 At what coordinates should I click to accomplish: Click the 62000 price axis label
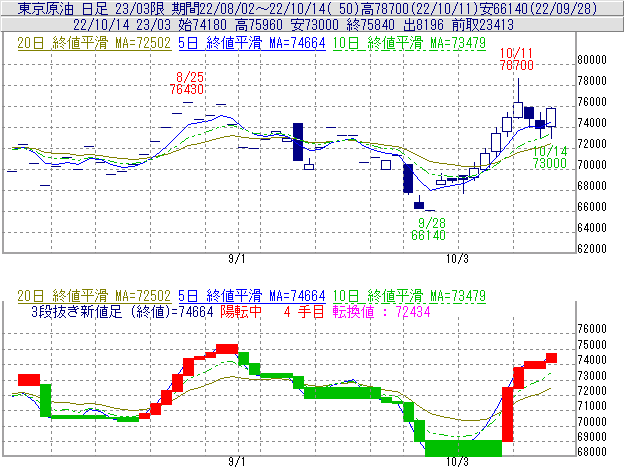[x=592, y=249]
